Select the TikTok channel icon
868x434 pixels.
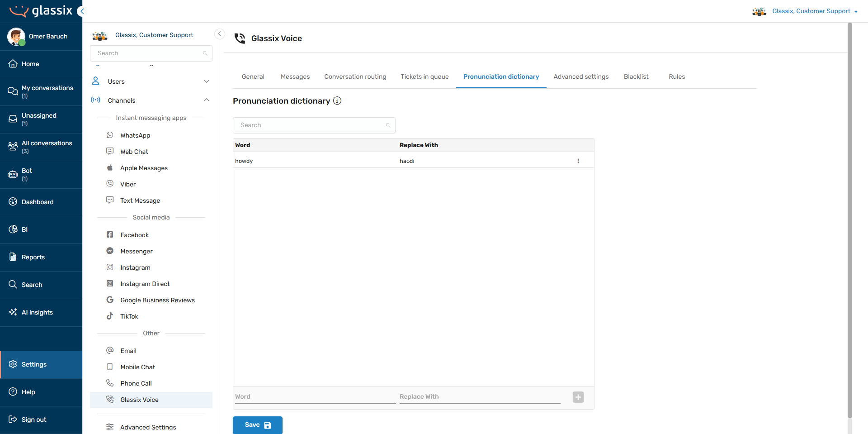click(x=110, y=316)
